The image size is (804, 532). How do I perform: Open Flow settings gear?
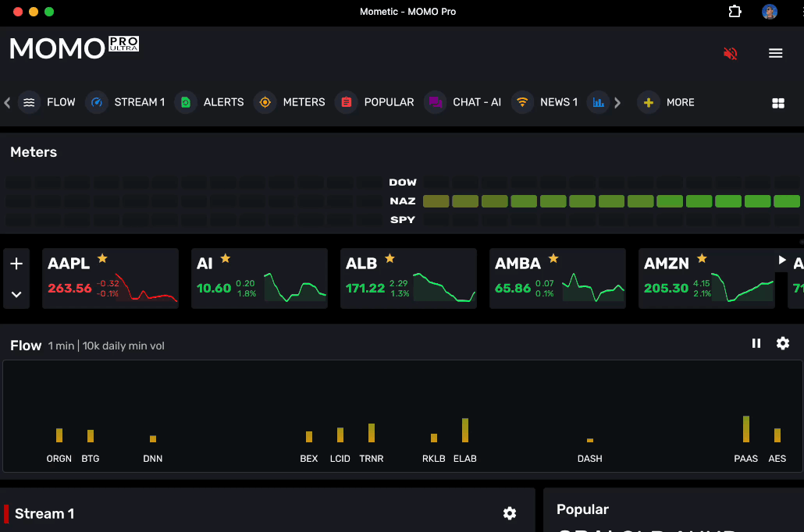[x=782, y=343]
